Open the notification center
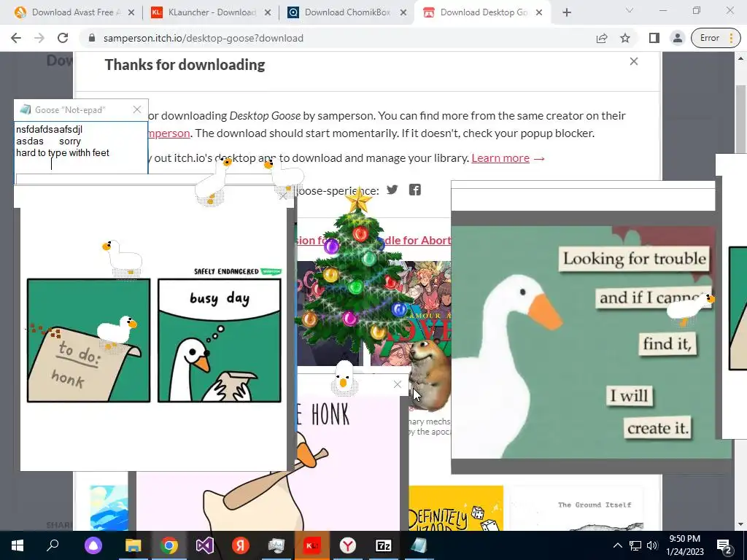 [x=724, y=546]
